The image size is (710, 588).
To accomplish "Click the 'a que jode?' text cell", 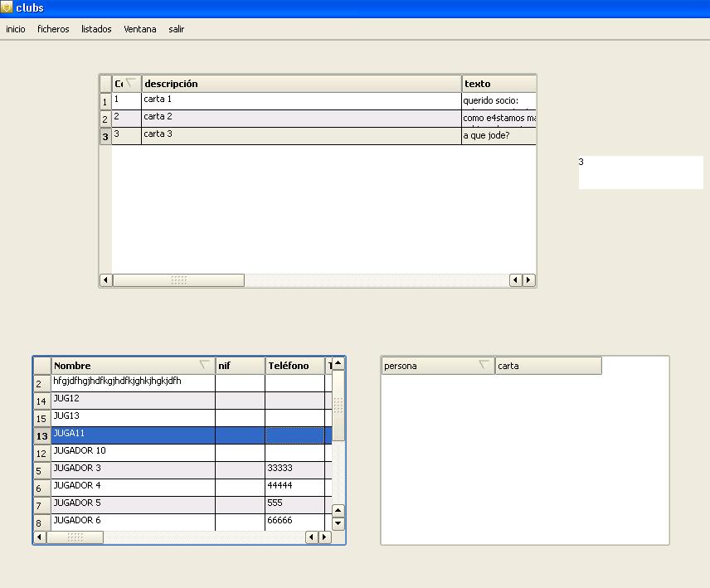I will tap(499, 136).
